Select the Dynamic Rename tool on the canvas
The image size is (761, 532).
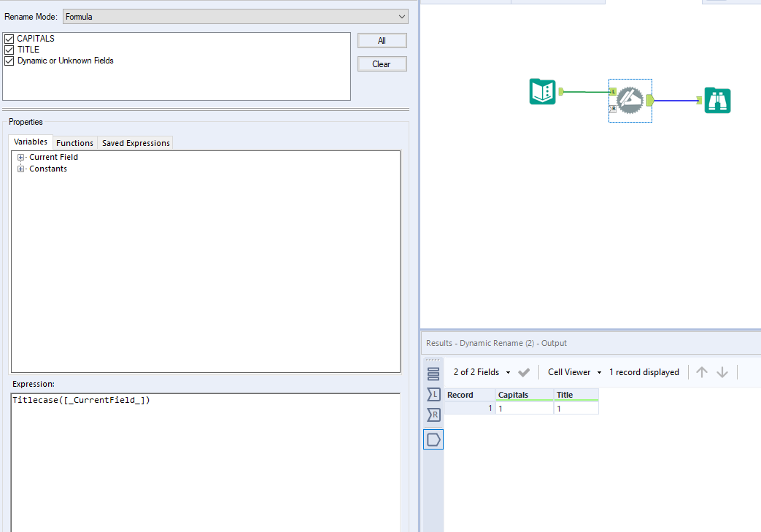pyautogui.click(x=630, y=99)
